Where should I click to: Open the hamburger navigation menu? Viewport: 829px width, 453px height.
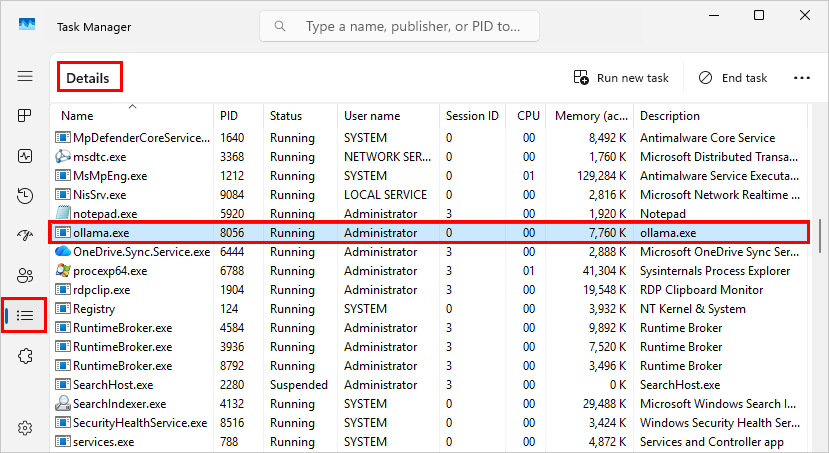click(x=25, y=76)
